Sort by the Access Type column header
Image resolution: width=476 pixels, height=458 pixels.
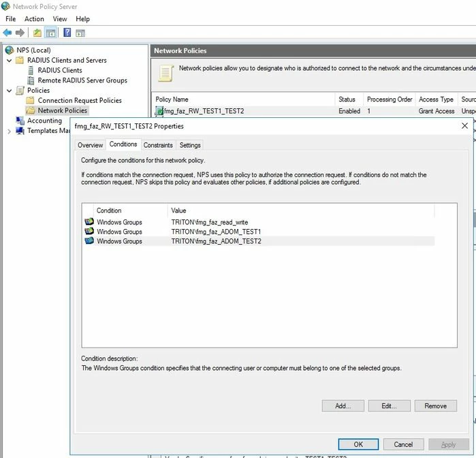(x=437, y=100)
